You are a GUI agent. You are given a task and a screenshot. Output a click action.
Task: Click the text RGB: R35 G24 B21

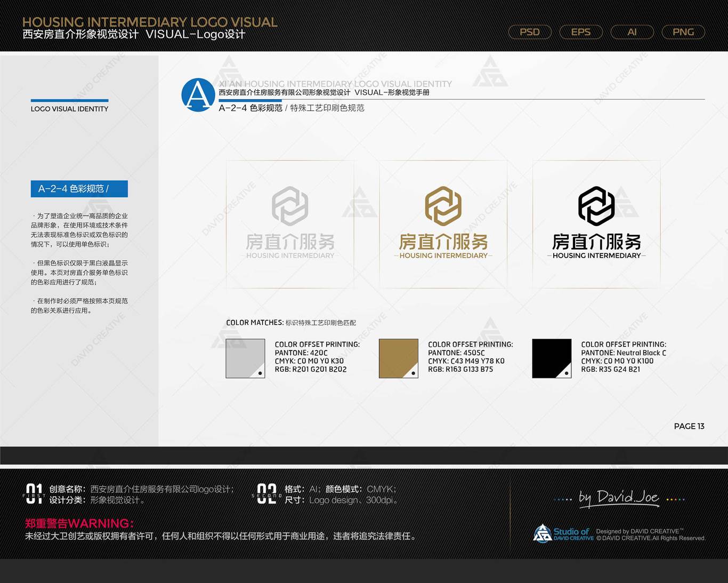click(611, 369)
